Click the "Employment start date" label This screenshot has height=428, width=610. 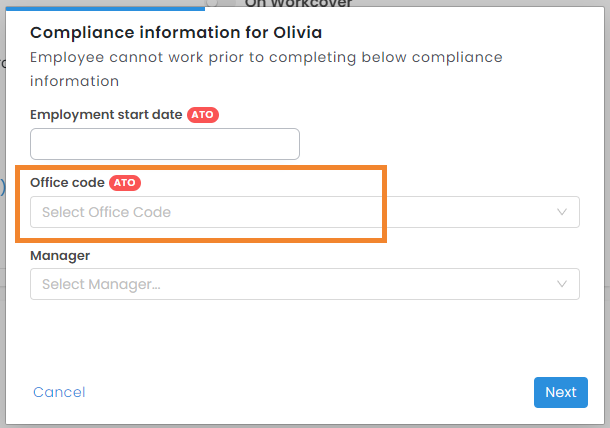pos(106,115)
